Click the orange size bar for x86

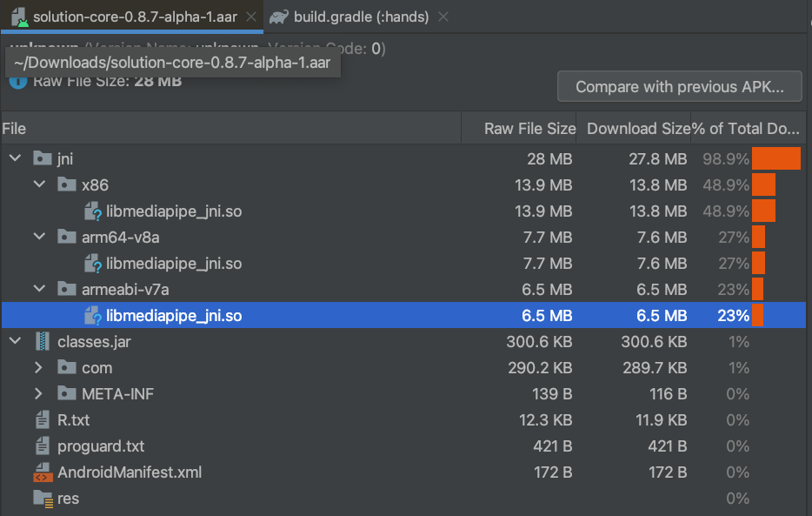[765, 184]
